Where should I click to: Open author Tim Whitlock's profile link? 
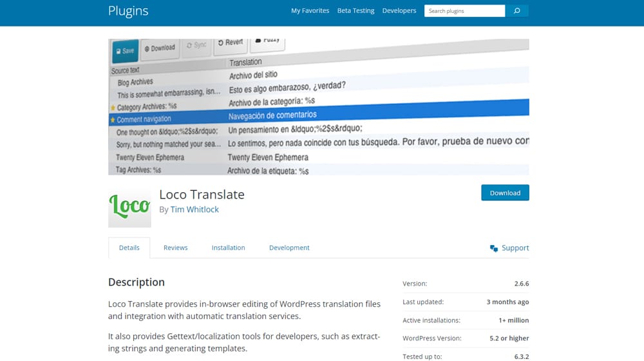tap(194, 210)
